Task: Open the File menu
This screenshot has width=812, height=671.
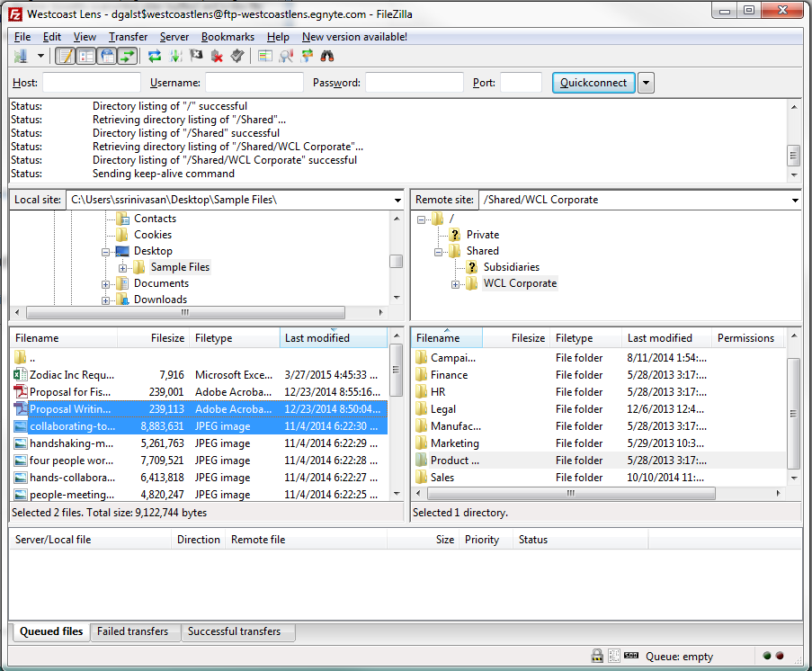Action: (x=22, y=37)
